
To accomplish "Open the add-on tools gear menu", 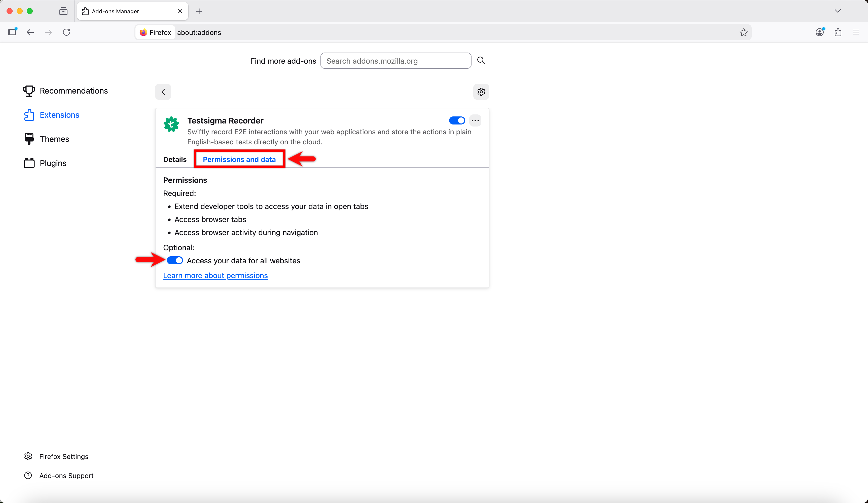I will pos(481,92).
